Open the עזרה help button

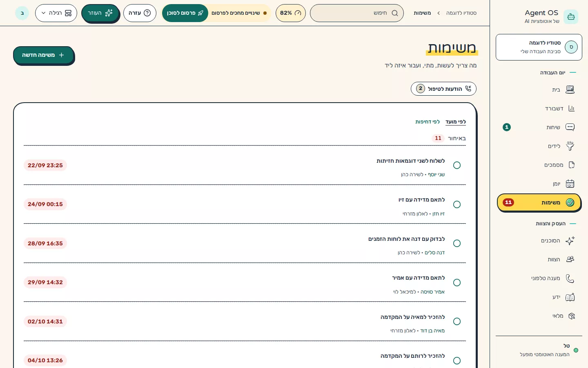click(x=140, y=13)
